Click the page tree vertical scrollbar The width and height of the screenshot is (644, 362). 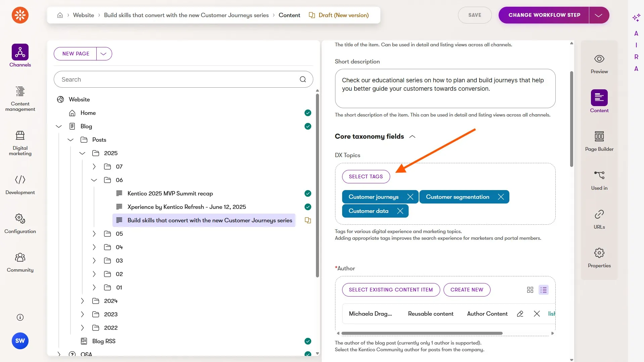pos(317,185)
